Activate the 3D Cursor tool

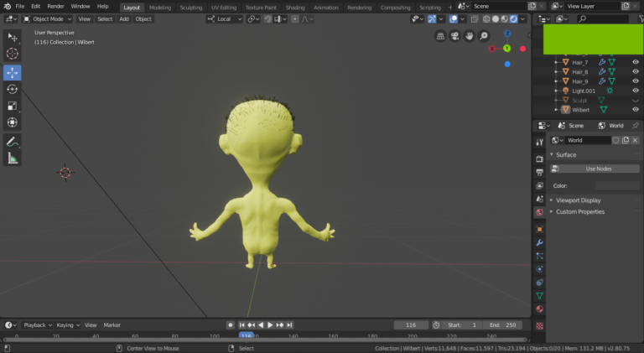coord(12,54)
